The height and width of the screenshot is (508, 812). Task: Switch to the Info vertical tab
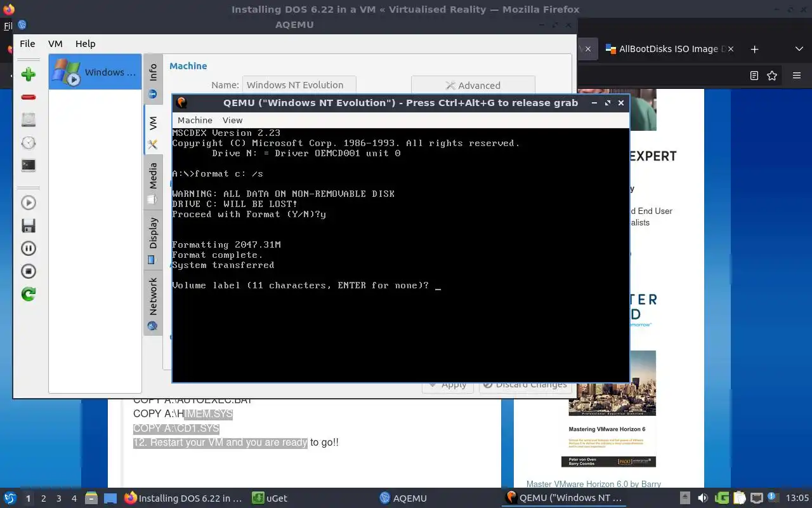pyautogui.click(x=153, y=81)
